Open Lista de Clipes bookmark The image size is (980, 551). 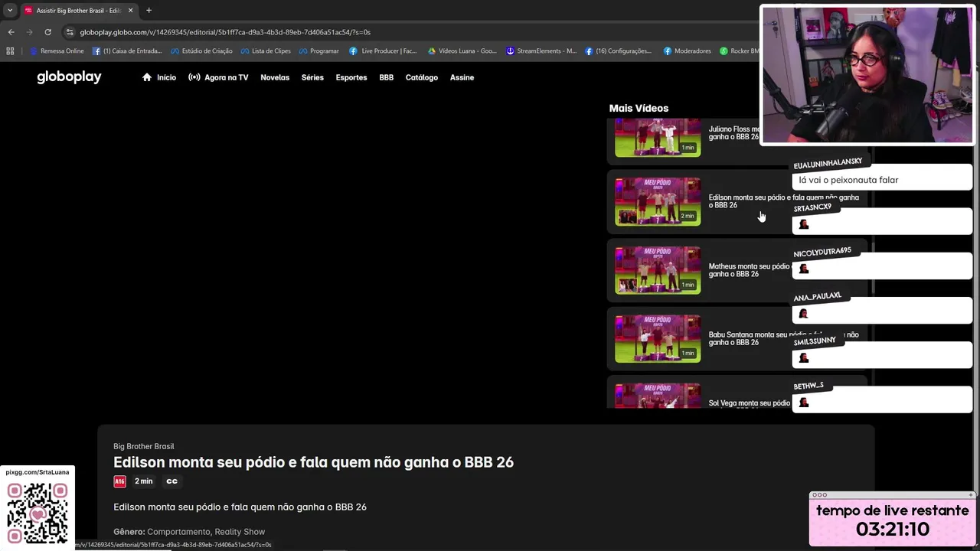(266, 51)
